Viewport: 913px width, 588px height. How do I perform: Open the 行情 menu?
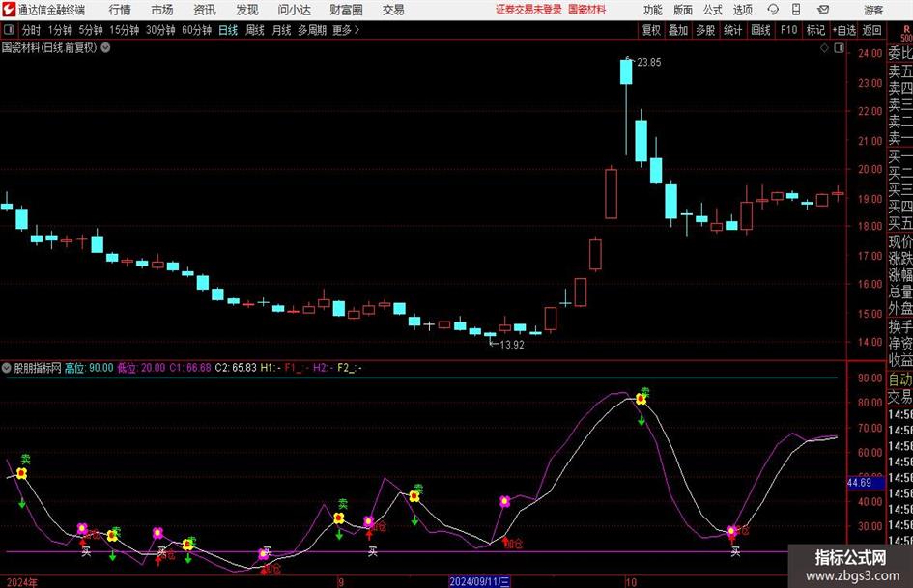120,10
